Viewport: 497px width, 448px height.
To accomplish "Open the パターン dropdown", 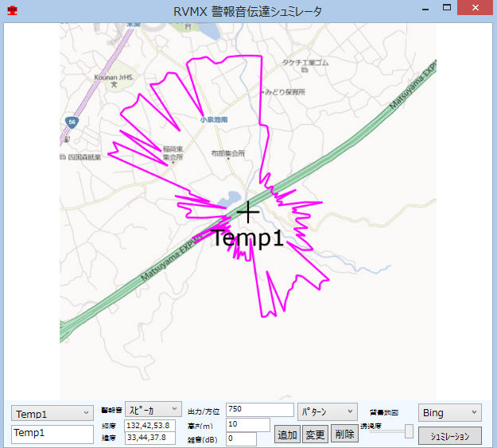I will 327,412.
